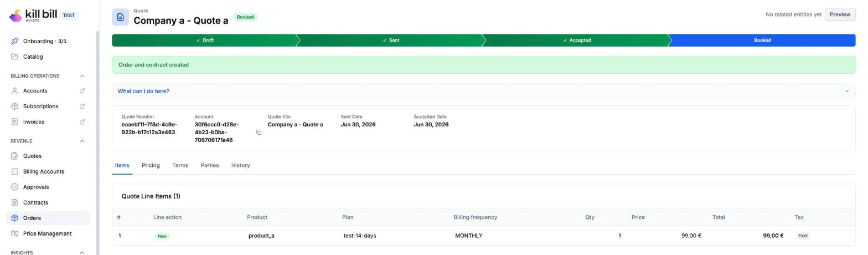Click the 'Quote Line Items (1)' heading
The width and height of the screenshot is (868, 255).
[151, 196]
